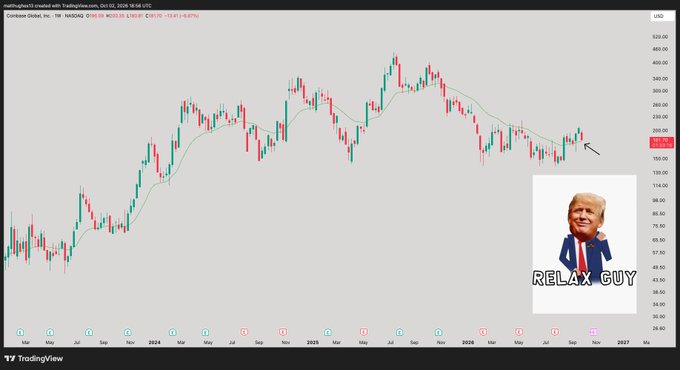The height and width of the screenshot is (370, 680).
Task: Select the green earnings marker between Jul and Sep 2023
Action: point(89,332)
